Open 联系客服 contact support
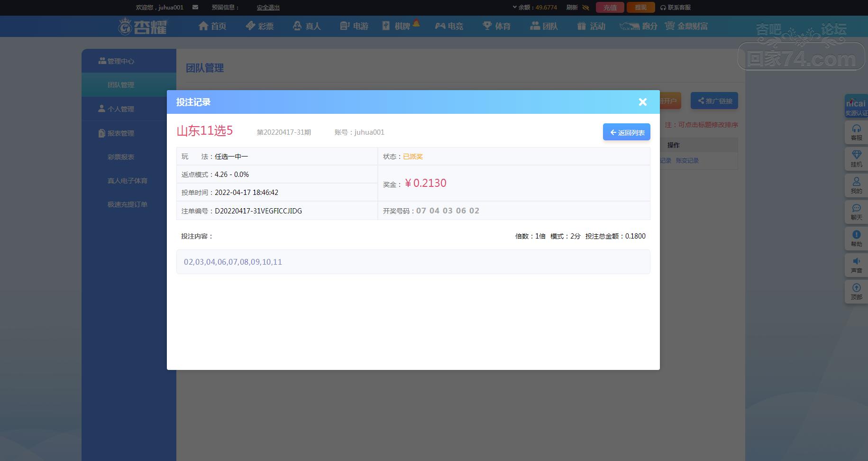 click(675, 8)
